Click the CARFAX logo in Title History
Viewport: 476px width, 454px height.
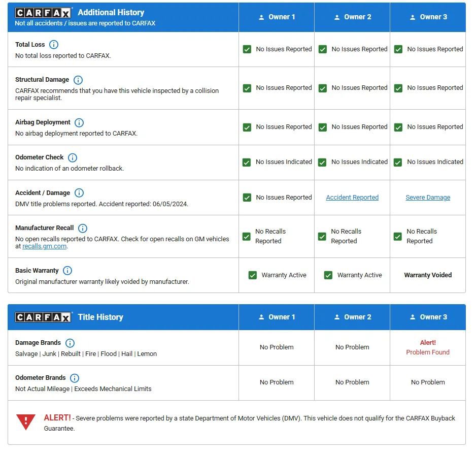43,317
